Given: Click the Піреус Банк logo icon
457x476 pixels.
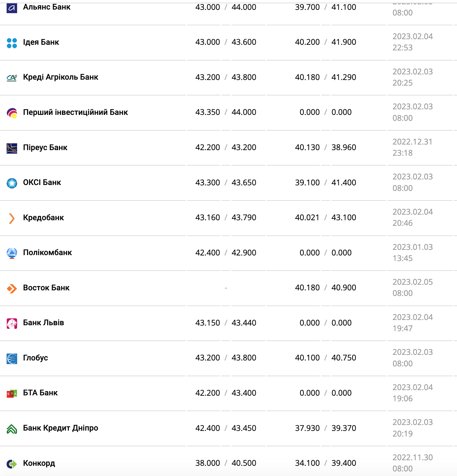Looking at the screenshot, I should coord(12,148).
